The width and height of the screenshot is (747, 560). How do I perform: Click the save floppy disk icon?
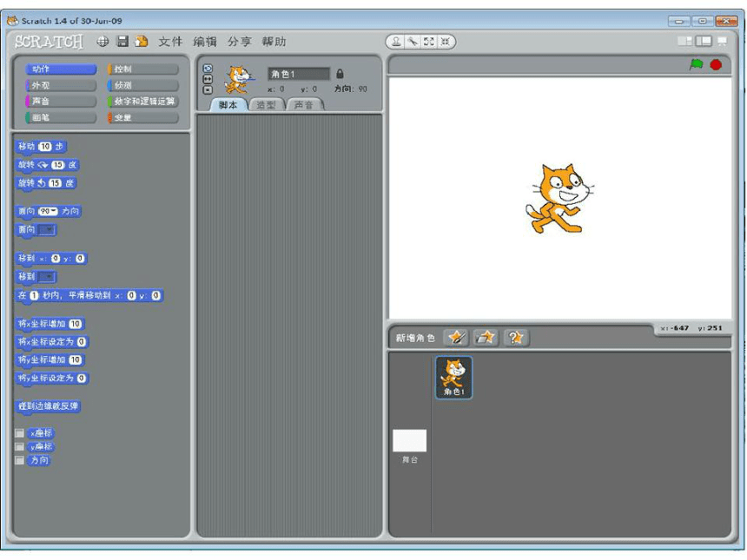122,42
